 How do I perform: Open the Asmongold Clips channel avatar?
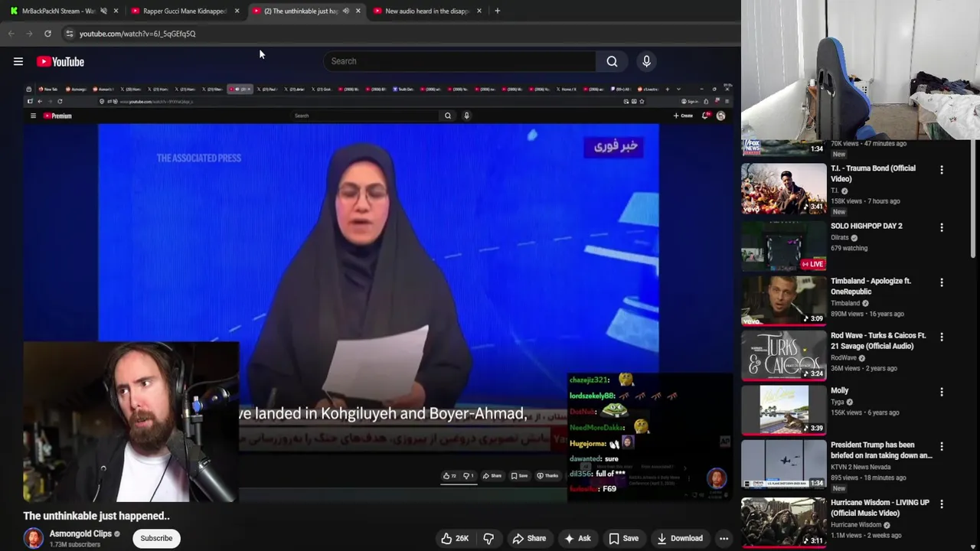coord(34,538)
